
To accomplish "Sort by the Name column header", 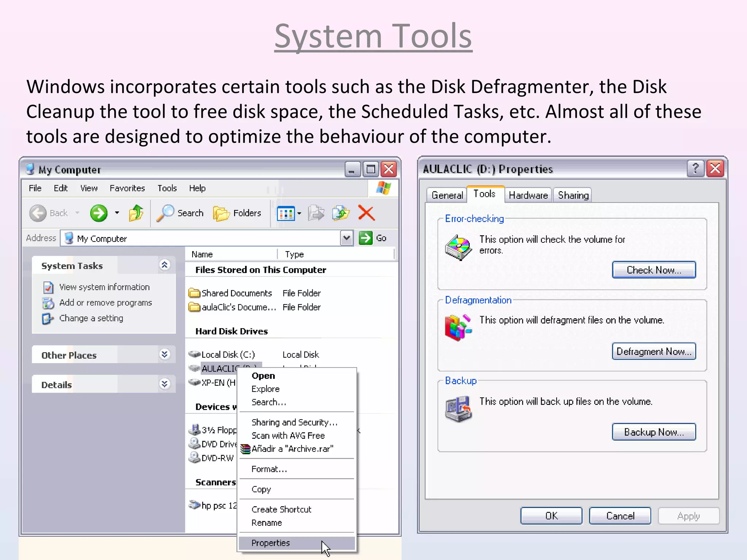I will [232, 254].
